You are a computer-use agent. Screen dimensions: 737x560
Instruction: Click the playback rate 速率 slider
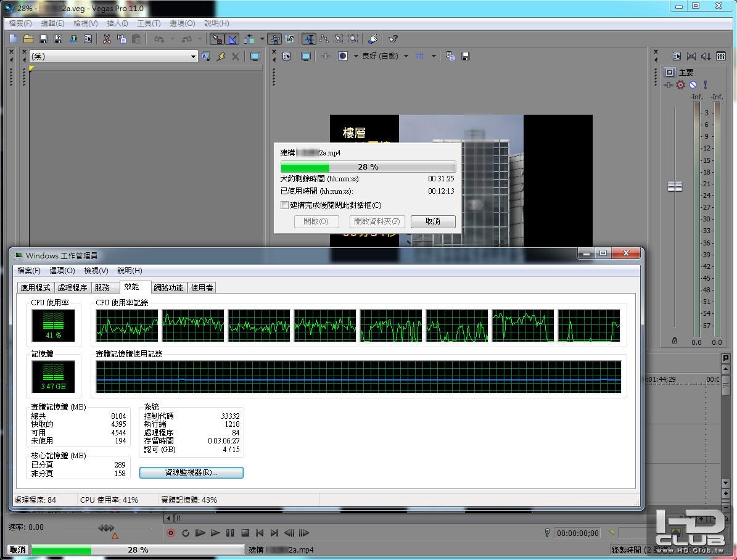[106, 529]
